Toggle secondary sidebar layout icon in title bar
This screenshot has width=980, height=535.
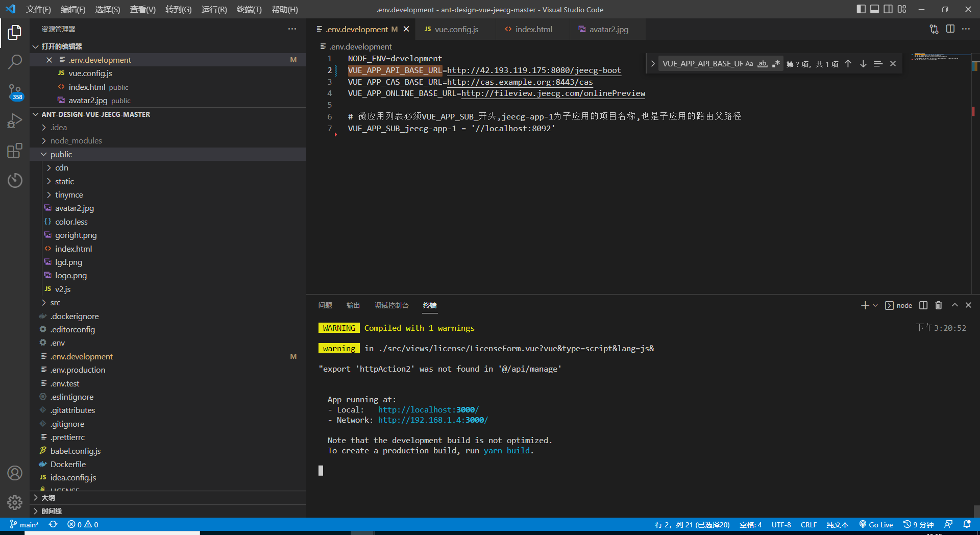(x=889, y=9)
